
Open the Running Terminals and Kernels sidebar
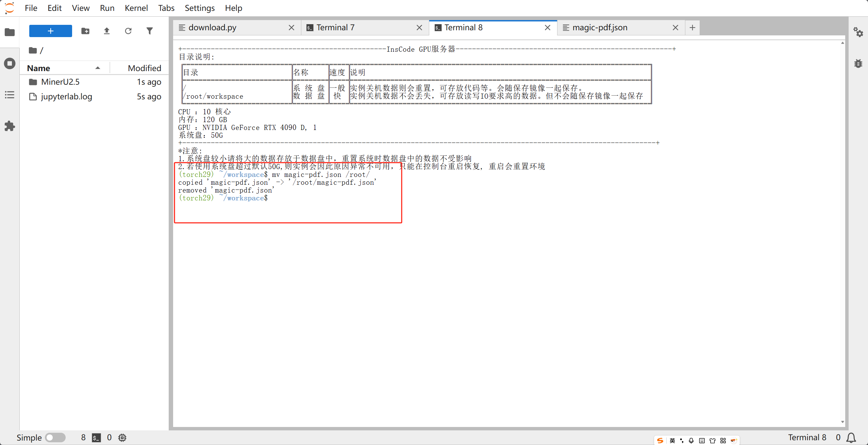coord(10,64)
